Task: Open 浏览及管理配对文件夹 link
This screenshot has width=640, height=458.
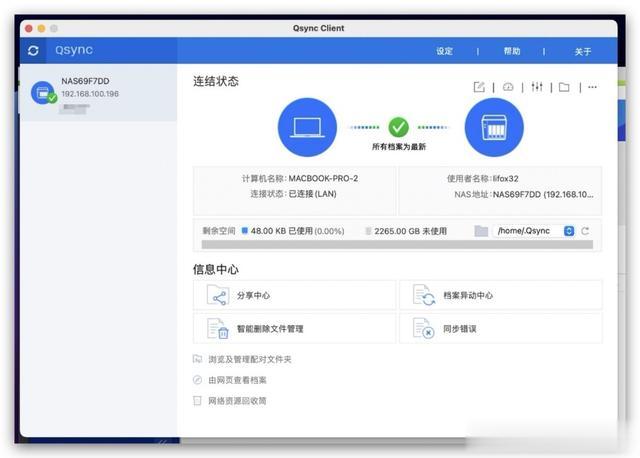Action: point(249,359)
